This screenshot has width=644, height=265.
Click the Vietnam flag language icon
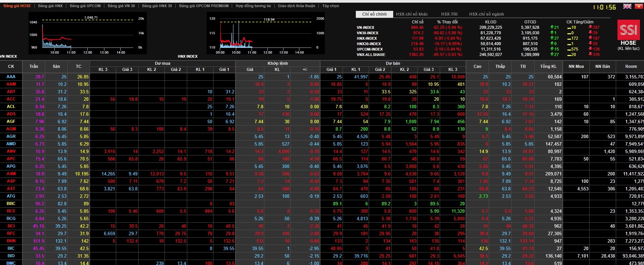(638, 6)
